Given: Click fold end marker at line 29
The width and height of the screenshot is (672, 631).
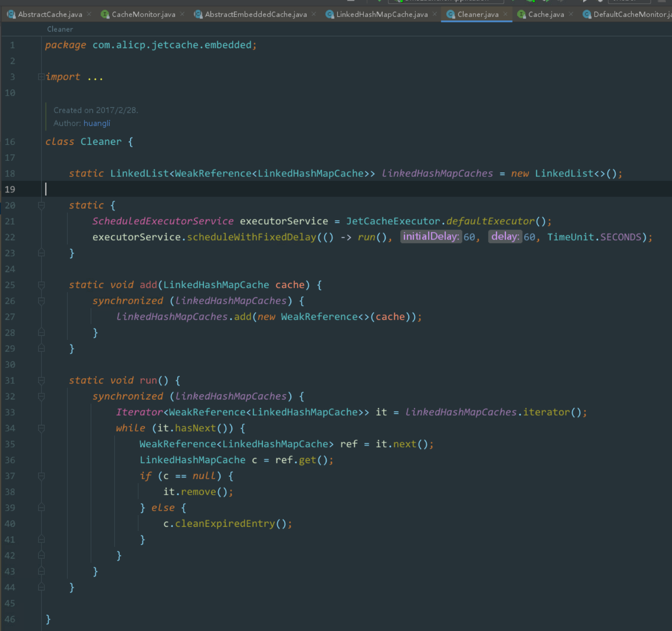Looking at the screenshot, I should [x=41, y=349].
